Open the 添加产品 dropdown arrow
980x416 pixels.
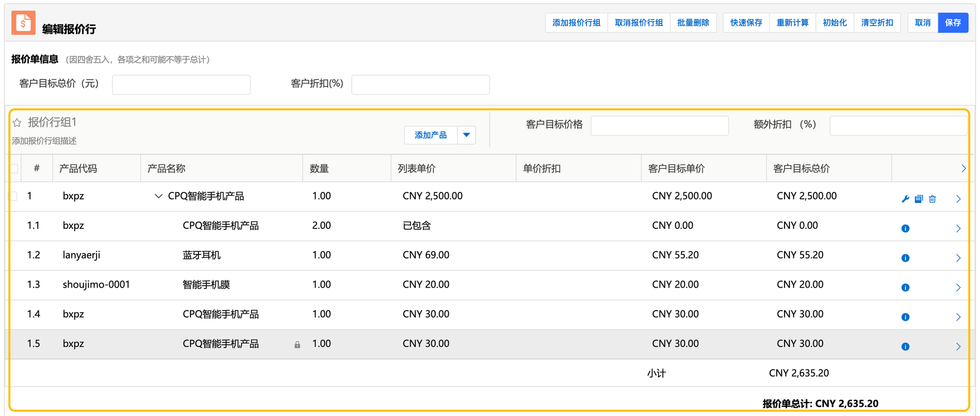[x=466, y=135]
